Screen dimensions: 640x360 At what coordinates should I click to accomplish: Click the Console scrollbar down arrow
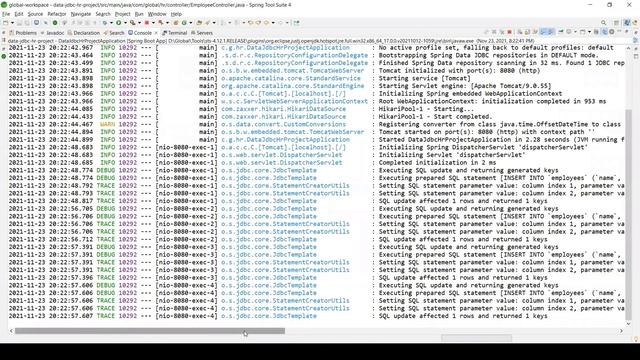(629, 324)
